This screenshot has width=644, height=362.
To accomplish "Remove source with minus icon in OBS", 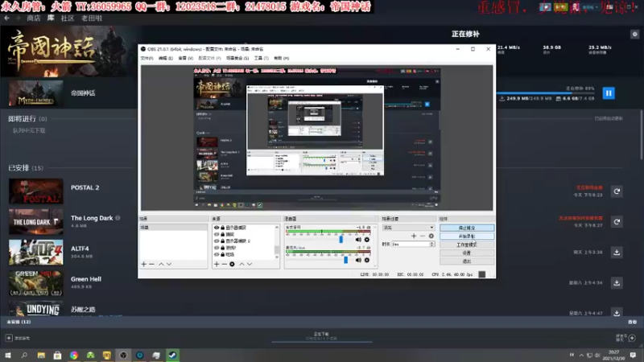I will point(225,265).
